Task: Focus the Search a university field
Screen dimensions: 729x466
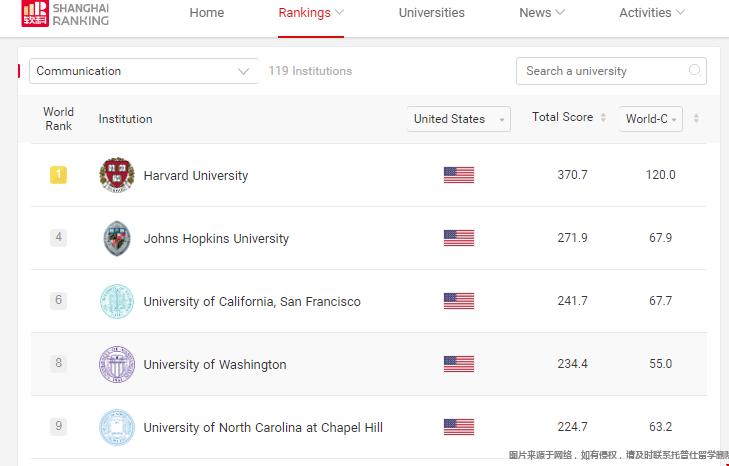Action: point(611,71)
